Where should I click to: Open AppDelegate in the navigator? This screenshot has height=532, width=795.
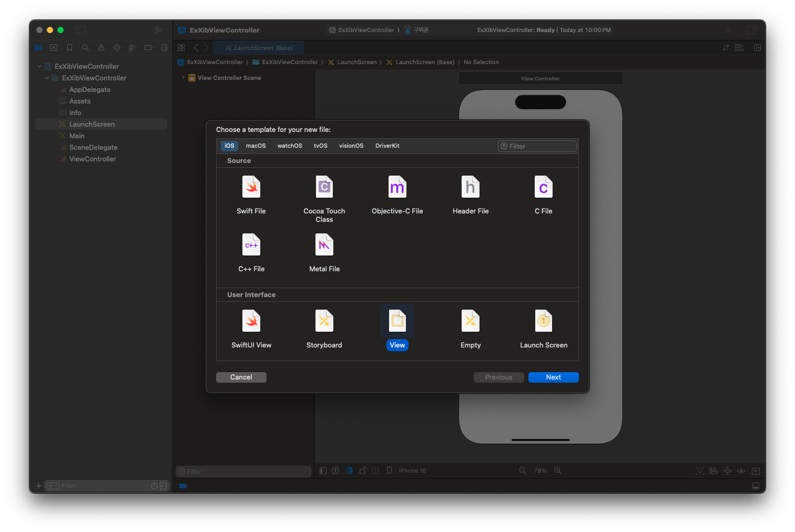coord(90,90)
